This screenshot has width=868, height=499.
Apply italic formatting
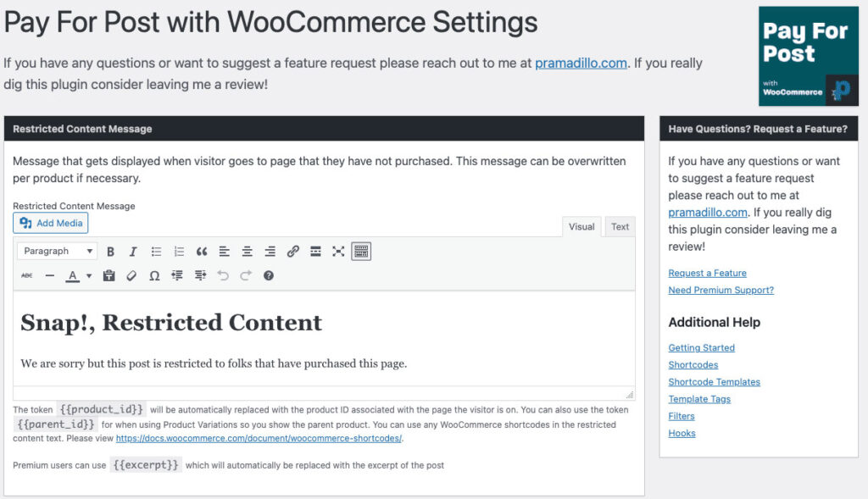(133, 252)
